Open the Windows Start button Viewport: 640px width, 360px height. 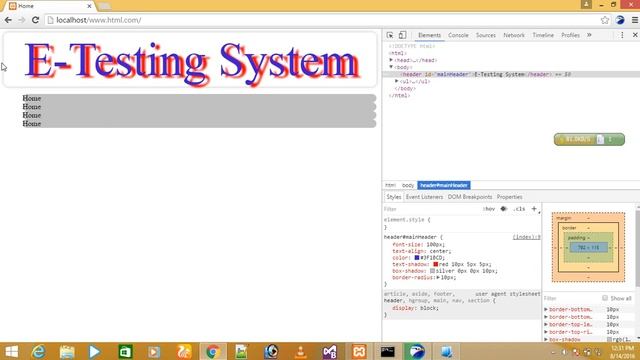pos(11,351)
